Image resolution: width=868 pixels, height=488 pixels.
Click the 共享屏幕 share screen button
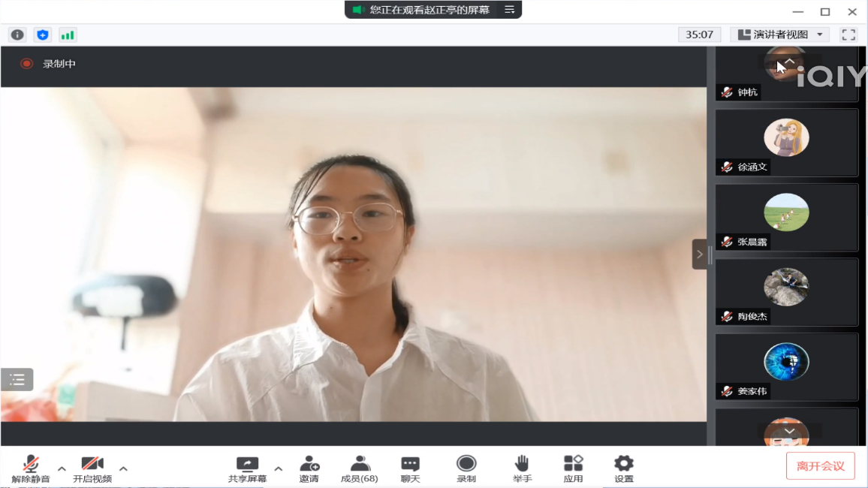(247, 468)
